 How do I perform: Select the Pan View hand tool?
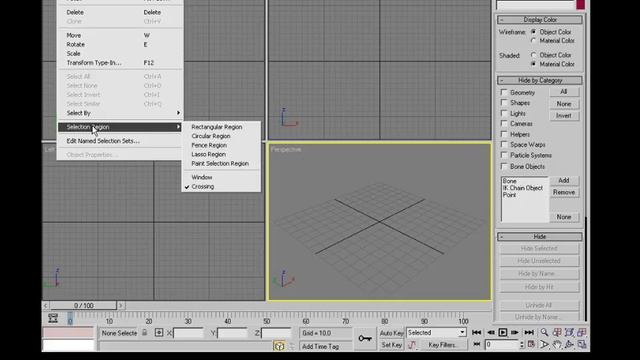(x=557, y=345)
